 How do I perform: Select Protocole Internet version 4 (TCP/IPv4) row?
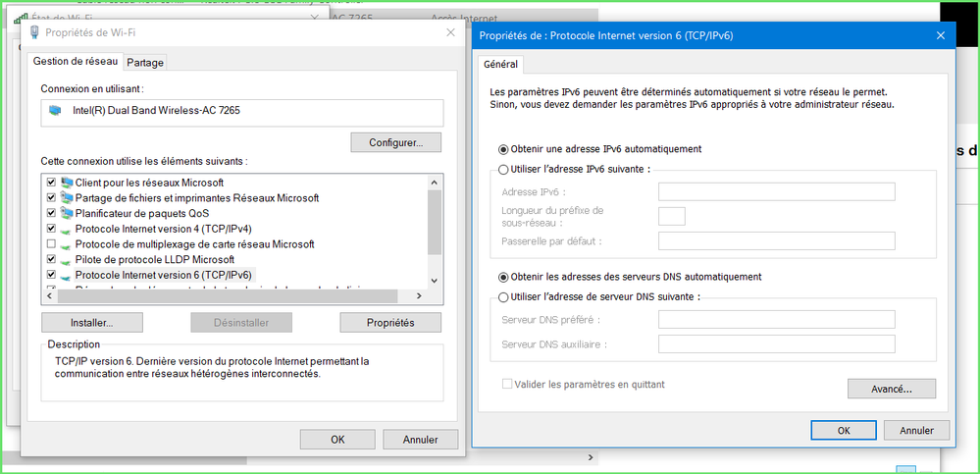pyautogui.click(x=164, y=229)
